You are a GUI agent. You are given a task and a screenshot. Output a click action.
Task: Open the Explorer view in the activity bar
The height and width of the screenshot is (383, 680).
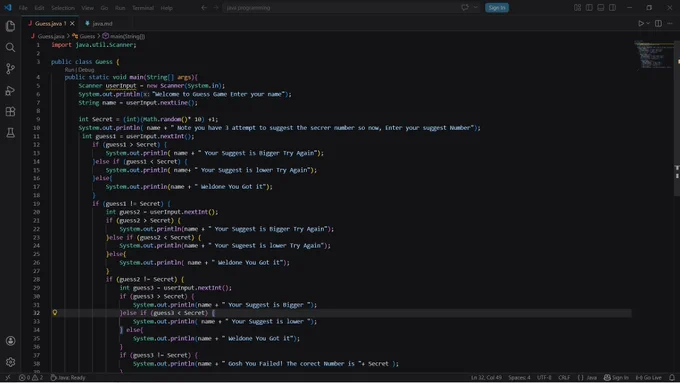(10, 26)
